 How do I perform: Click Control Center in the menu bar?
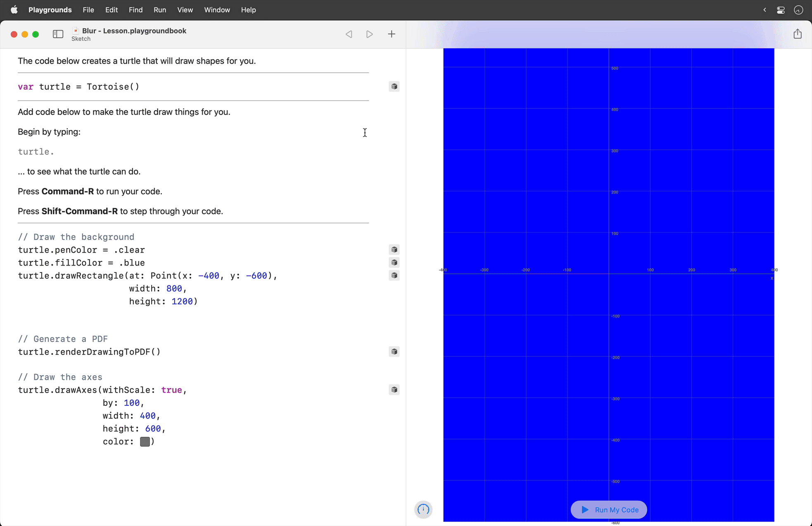(x=781, y=9)
